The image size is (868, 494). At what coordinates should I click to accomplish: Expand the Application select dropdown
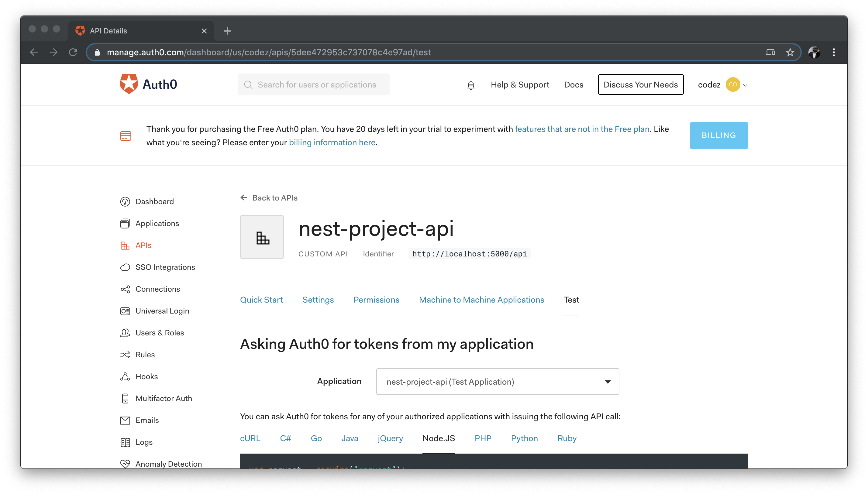point(498,382)
